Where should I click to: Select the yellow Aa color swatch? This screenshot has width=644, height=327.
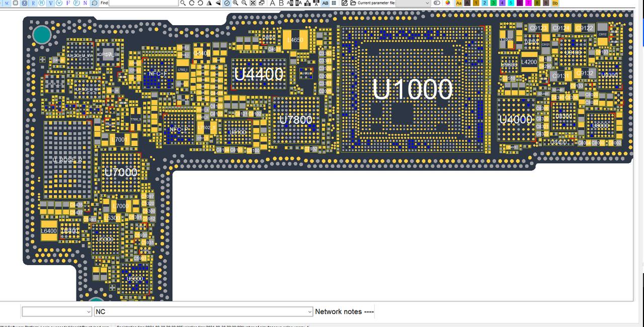coord(459,3)
